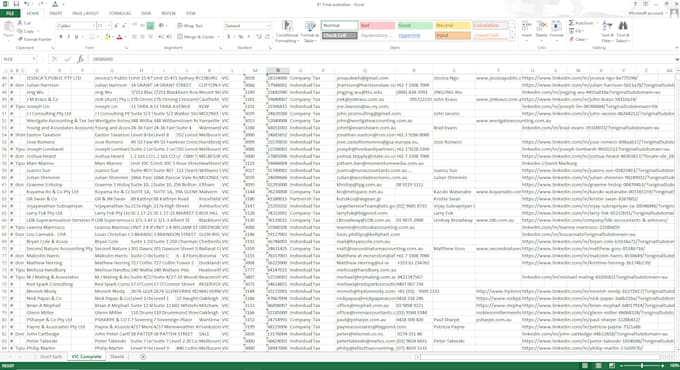Expand the Merge & Center dropdown arrow
This screenshot has height=370, width=680.
[219, 37]
